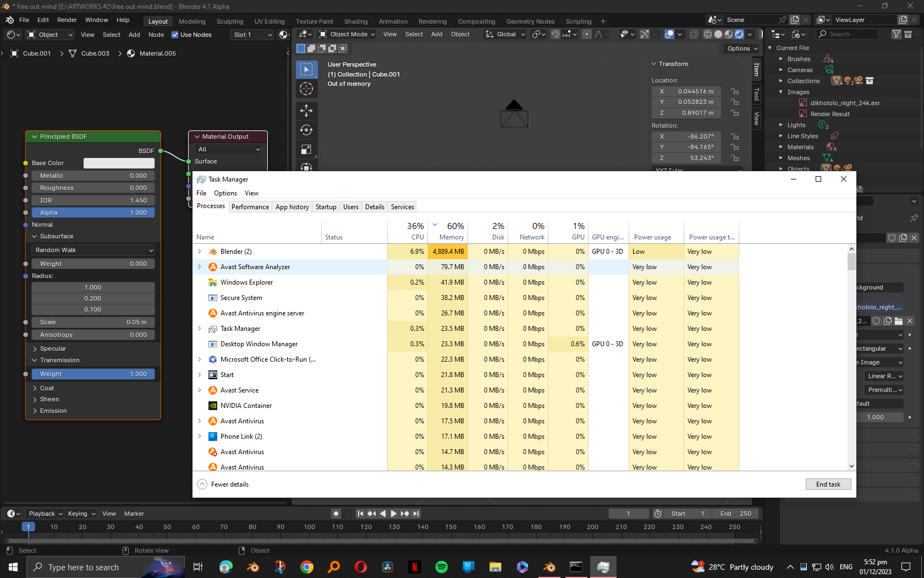Viewport: 924px width, 578px height.
Task: Open the Options dropdown in viewport
Action: [x=743, y=48]
